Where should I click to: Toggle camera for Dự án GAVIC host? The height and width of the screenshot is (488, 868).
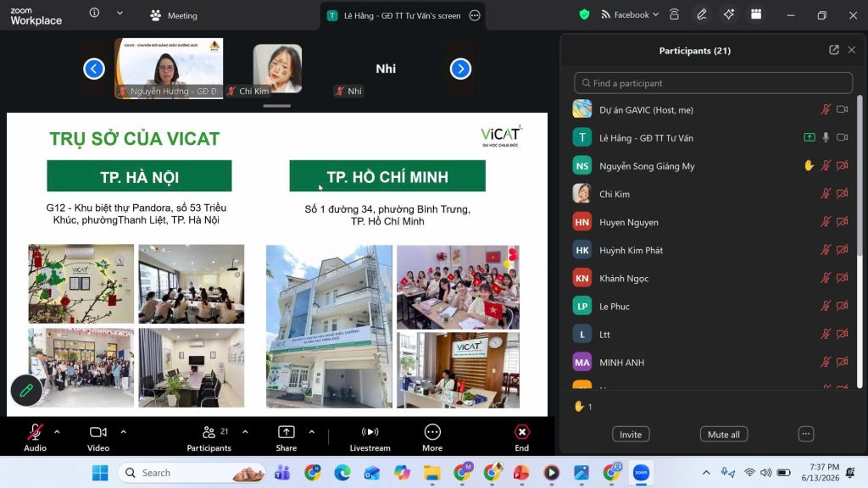pos(842,109)
